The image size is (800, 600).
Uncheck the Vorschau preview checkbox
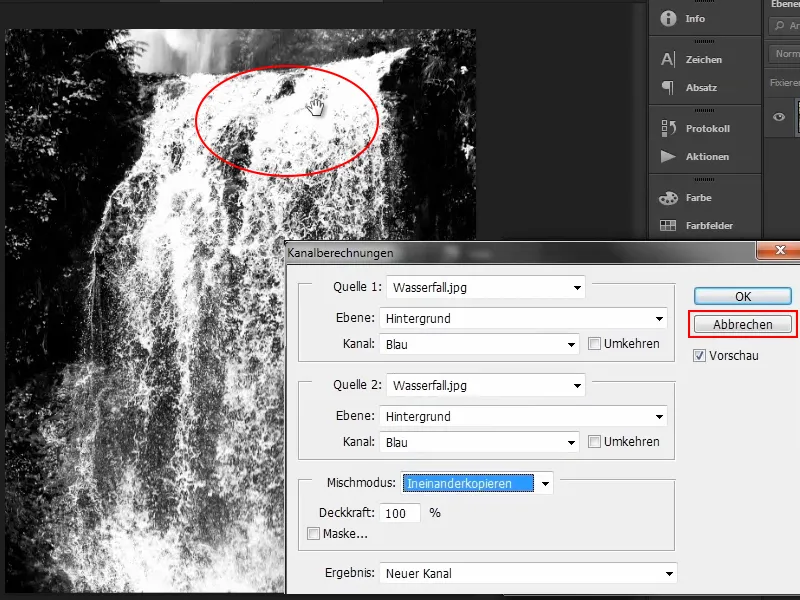click(x=699, y=356)
